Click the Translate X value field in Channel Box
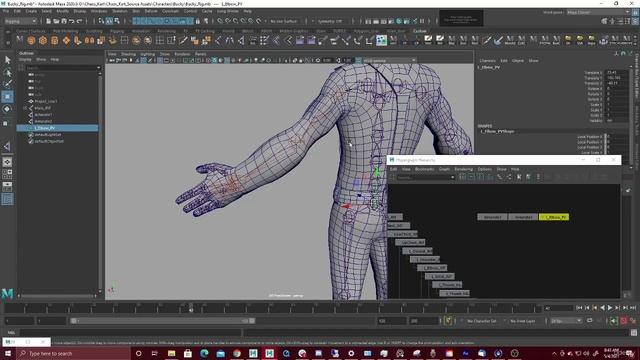Viewport: 640px width, 360px height. 616,73
